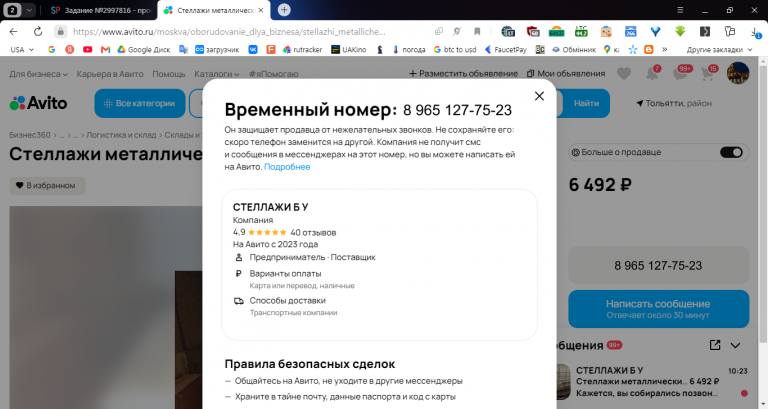The image size is (768, 409).
Task: Click the address bar URL
Action: 229,32
